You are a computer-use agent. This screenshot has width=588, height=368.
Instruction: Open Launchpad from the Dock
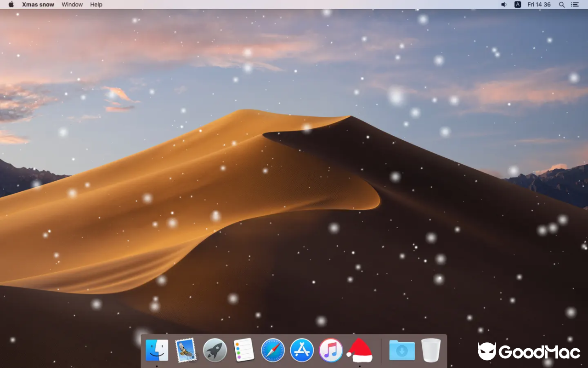tap(215, 350)
